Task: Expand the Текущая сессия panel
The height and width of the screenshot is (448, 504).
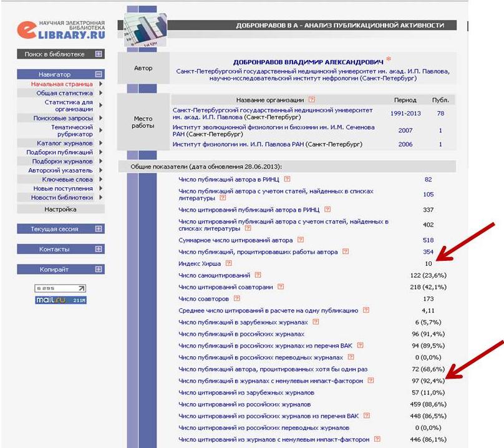Action: [99, 228]
